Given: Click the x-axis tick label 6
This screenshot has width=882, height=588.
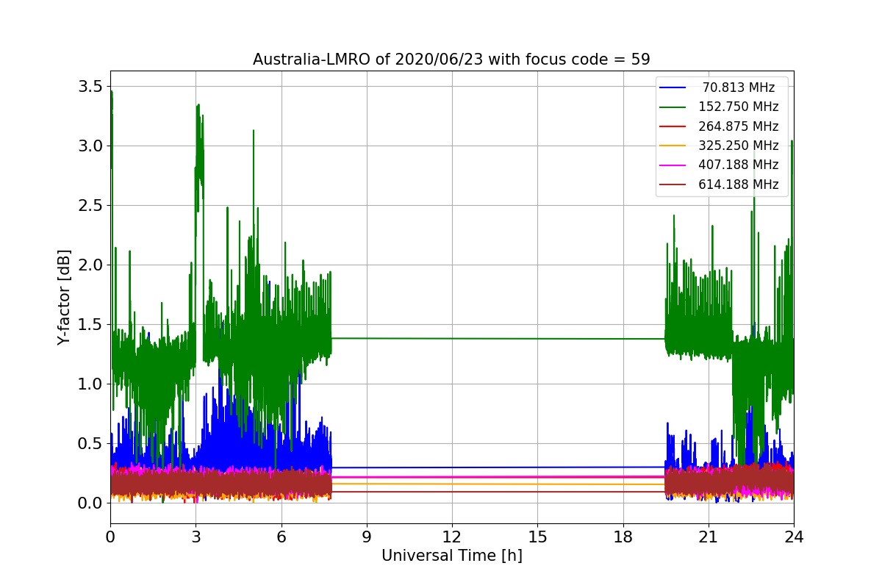Looking at the screenshot, I should point(281,537).
